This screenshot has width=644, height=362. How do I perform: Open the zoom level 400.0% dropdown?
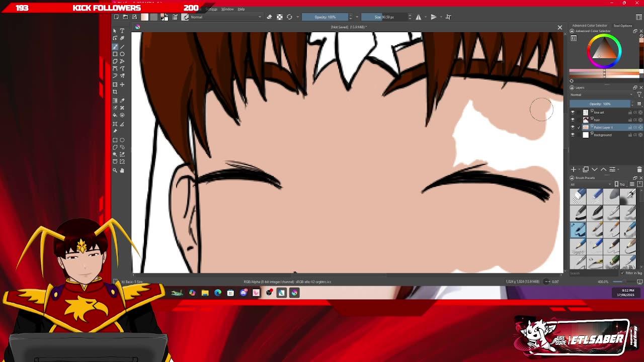coord(603,282)
